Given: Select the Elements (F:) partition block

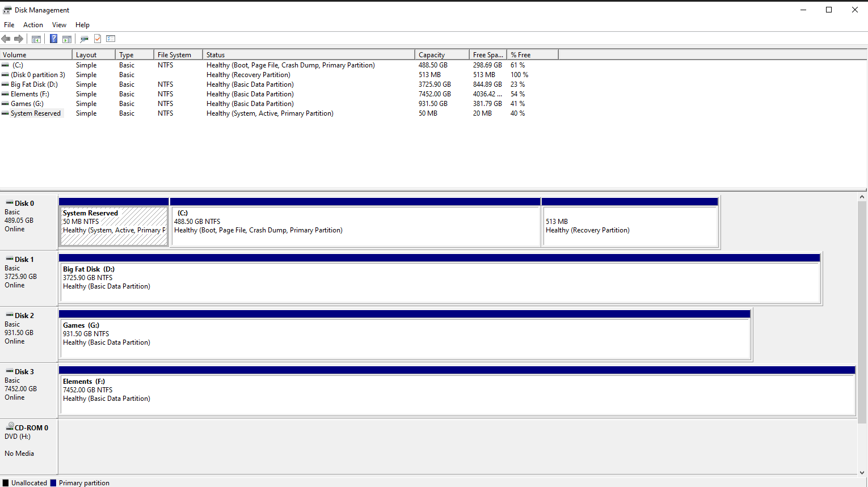Looking at the screenshot, I should 457,391.
